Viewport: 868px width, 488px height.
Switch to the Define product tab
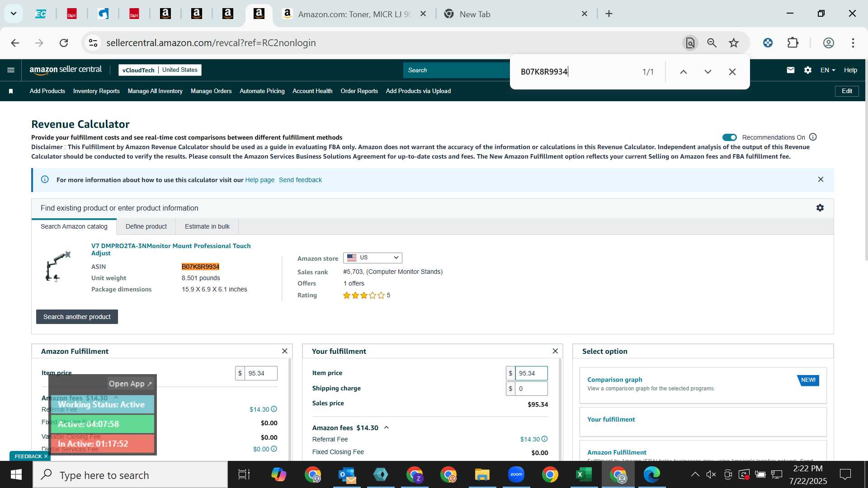[x=146, y=226]
